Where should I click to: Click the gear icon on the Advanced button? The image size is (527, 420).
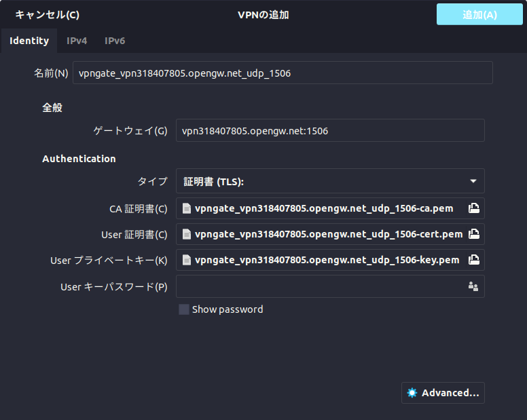412,393
